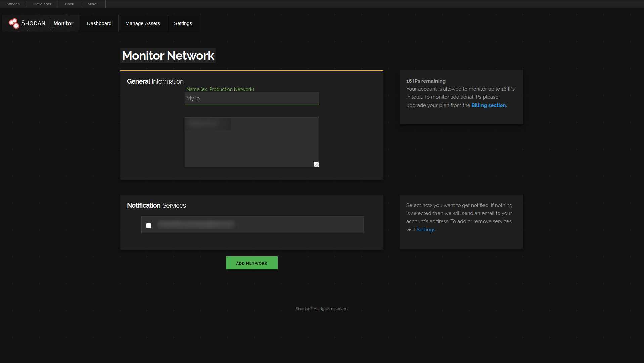Open the More... dropdown in top bar
This screenshot has width=644, height=363.
click(93, 4)
